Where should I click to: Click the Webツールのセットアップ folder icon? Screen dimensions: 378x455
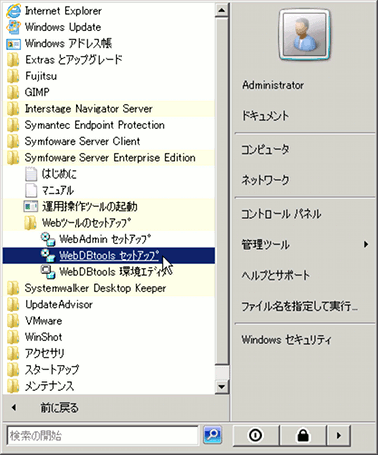(x=31, y=223)
